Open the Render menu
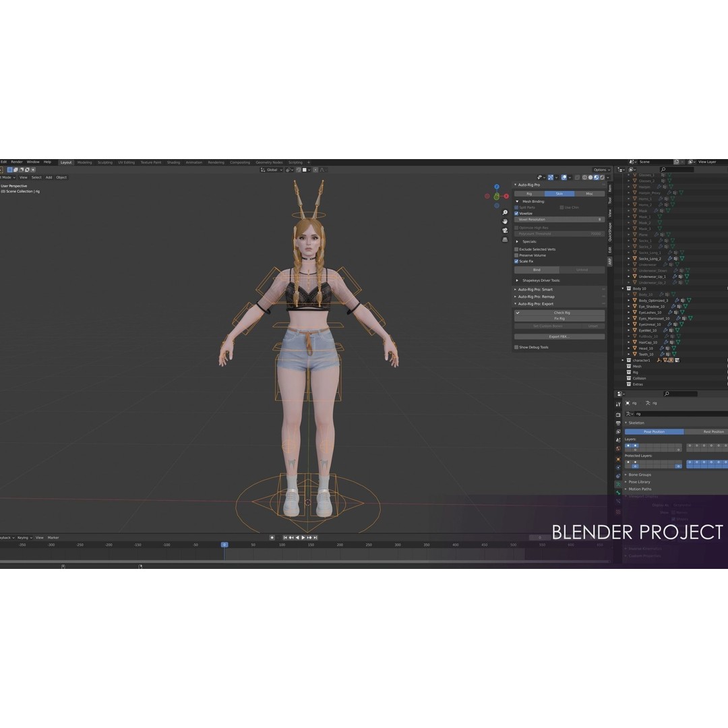The image size is (728, 728). tap(17, 162)
